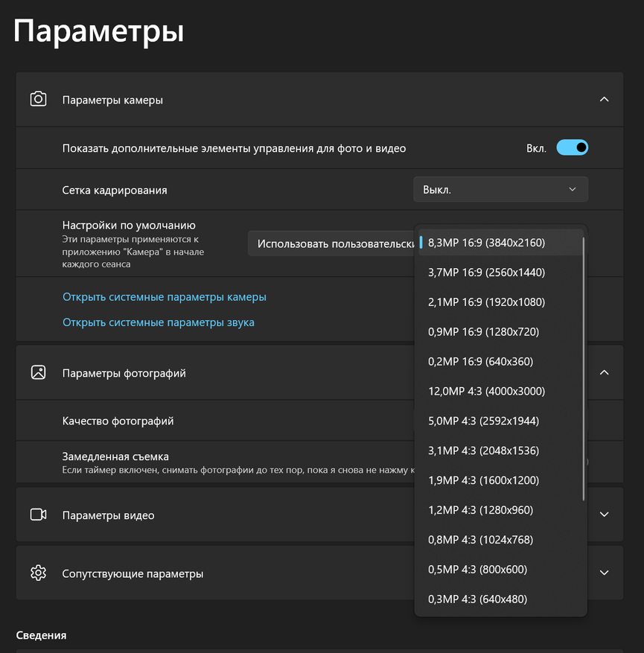Click the gear icon beside Сопутствующие параметры
The width and height of the screenshot is (644, 653).
pos(38,573)
